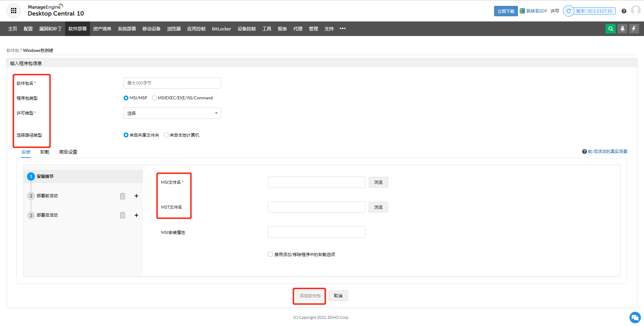Click the clipboard icon for 部署前活动

click(123, 196)
